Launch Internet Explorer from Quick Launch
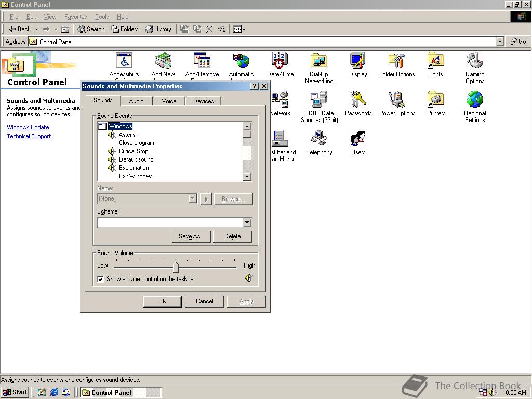 click(x=54, y=393)
